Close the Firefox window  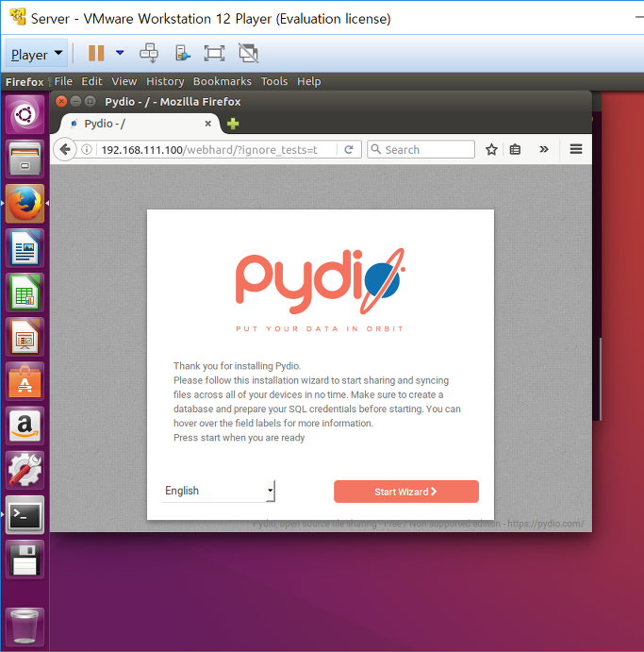coord(61,102)
